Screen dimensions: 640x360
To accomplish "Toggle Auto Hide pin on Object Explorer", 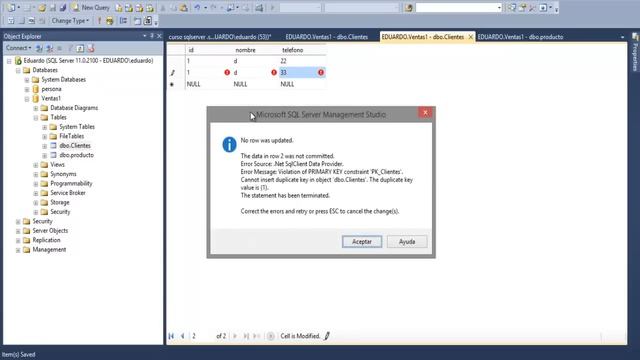I will coord(151,36).
